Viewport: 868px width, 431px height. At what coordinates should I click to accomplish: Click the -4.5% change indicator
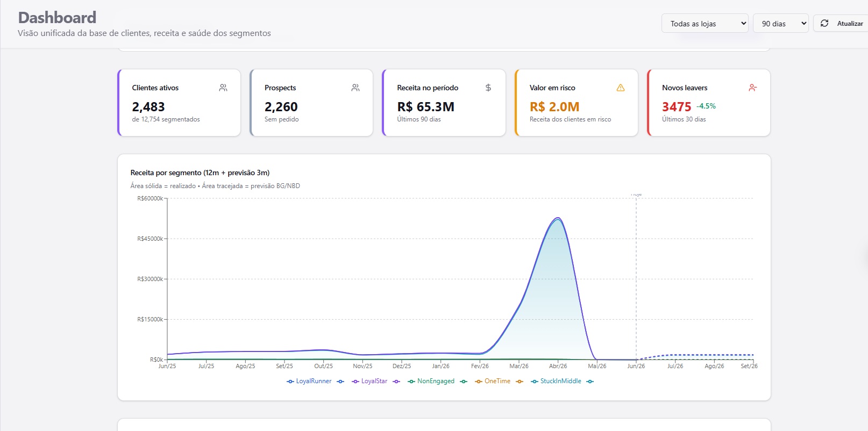[x=706, y=106]
